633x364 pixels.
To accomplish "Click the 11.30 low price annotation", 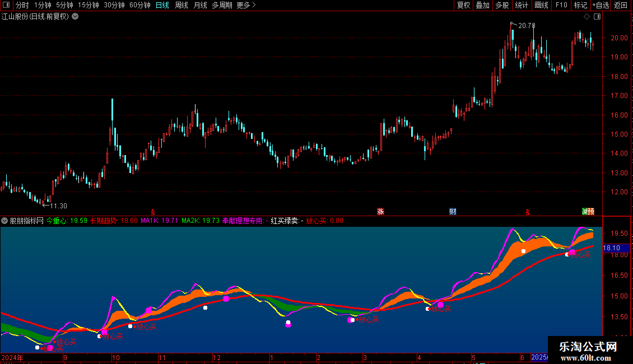I will click(x=58, y=206).
